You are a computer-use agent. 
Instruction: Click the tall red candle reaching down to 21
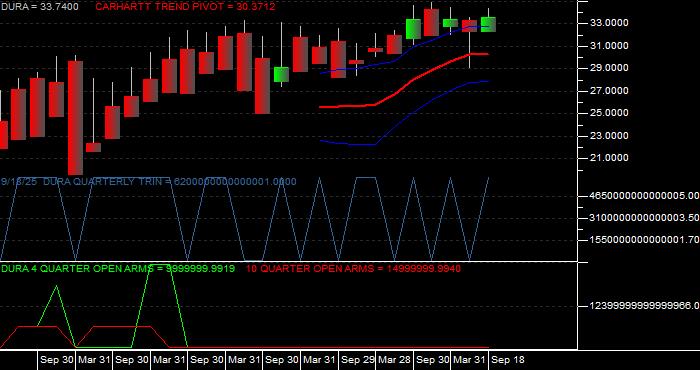point(75,117)
